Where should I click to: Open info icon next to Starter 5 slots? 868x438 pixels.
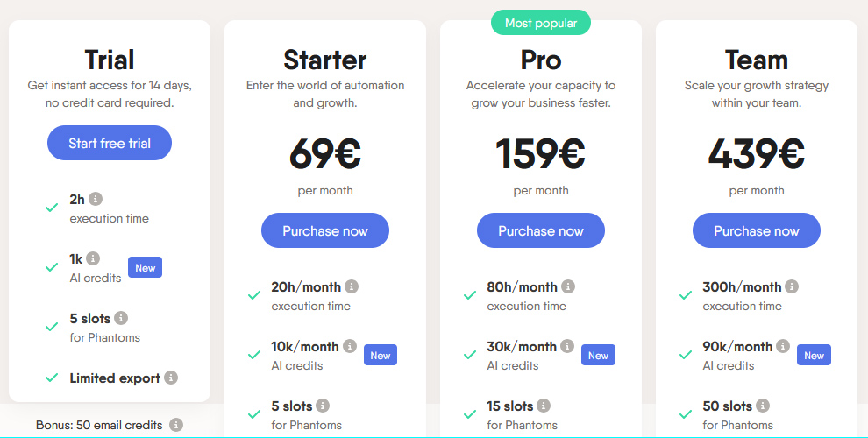(323, 406)
